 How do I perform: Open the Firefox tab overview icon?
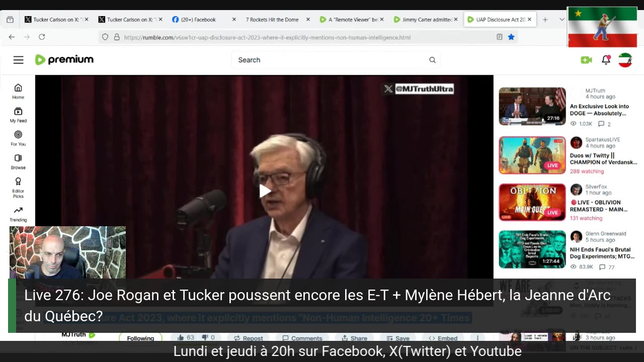(10, 20)
